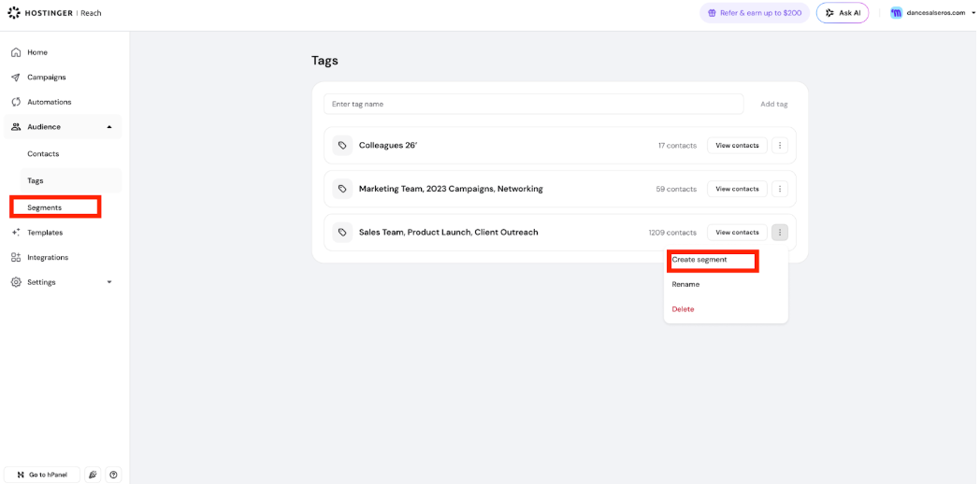Click the Integrations grid icon
Image resolution: width=980 pixels, height=484 pixels.
(16, 257)
